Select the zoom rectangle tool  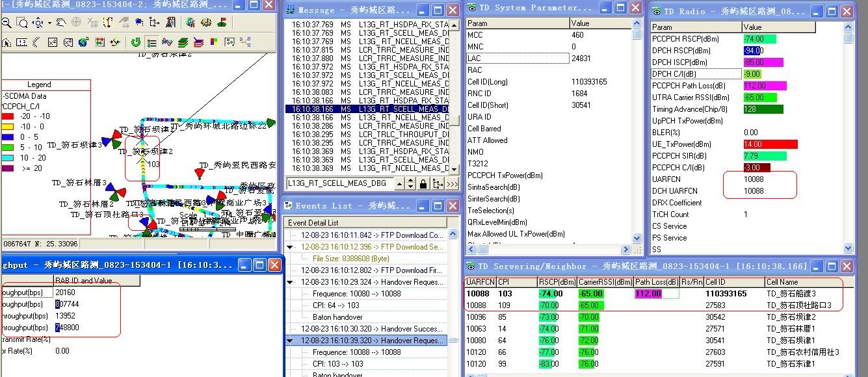tap(22, 23)
